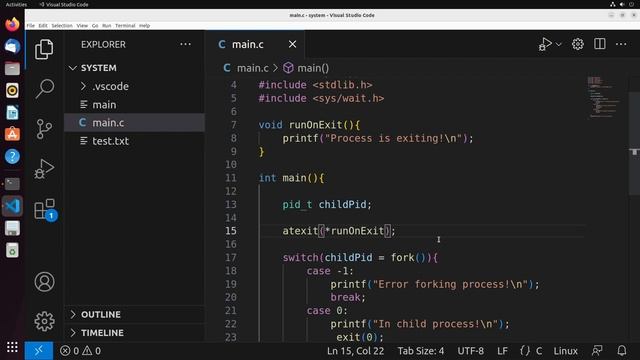Screen dimensions: 640x360
Task: Open the Selection menu
Action: pyautogui.click(x=62, y=25)
